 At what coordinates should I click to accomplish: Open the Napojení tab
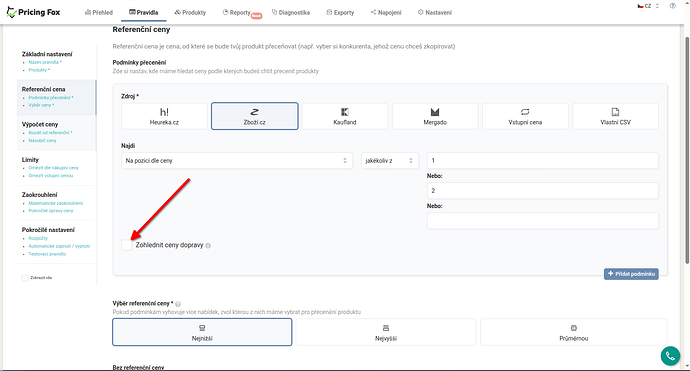click(x=386, y=12)
